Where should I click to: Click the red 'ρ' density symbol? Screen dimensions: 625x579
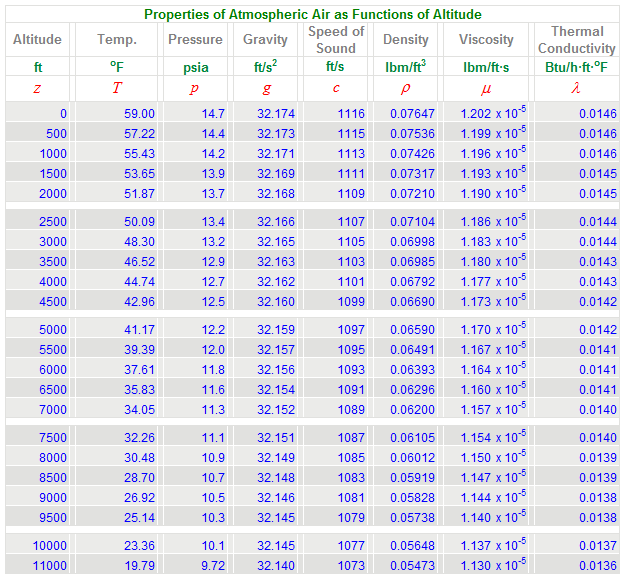405,88
